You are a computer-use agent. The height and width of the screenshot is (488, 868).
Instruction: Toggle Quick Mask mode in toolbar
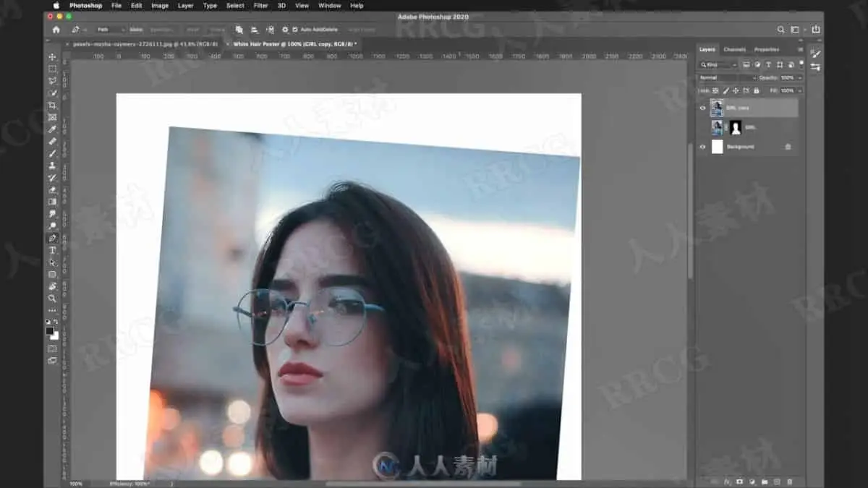click(52, 348)
